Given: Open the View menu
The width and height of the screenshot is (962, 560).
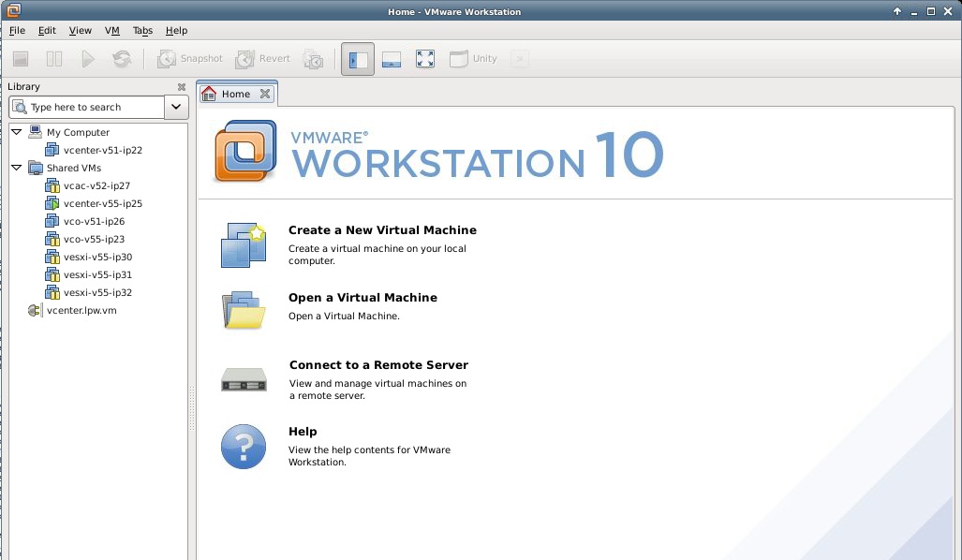Looking at the screenshot, I should tap(80, 31).
